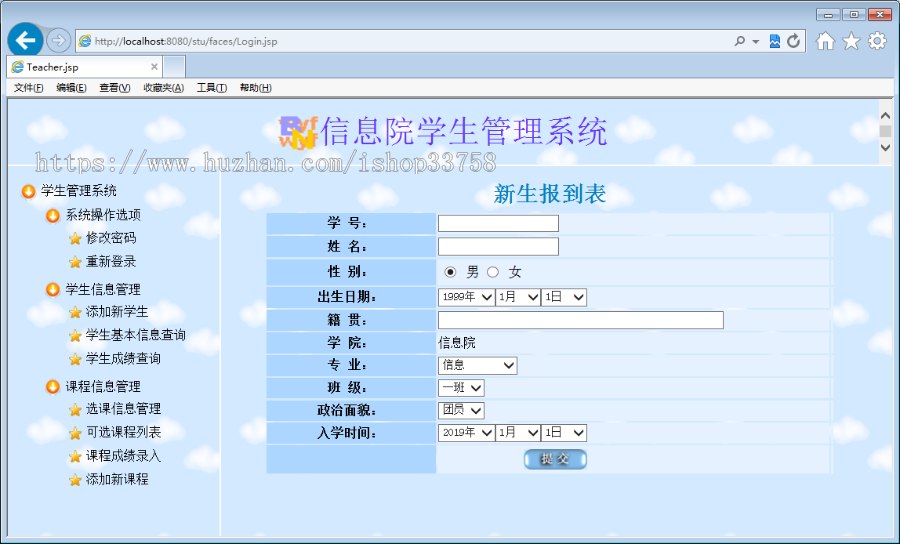Select the Teacher.jsp tab
This screenshot has width=900, height=544.
(85, 67)
